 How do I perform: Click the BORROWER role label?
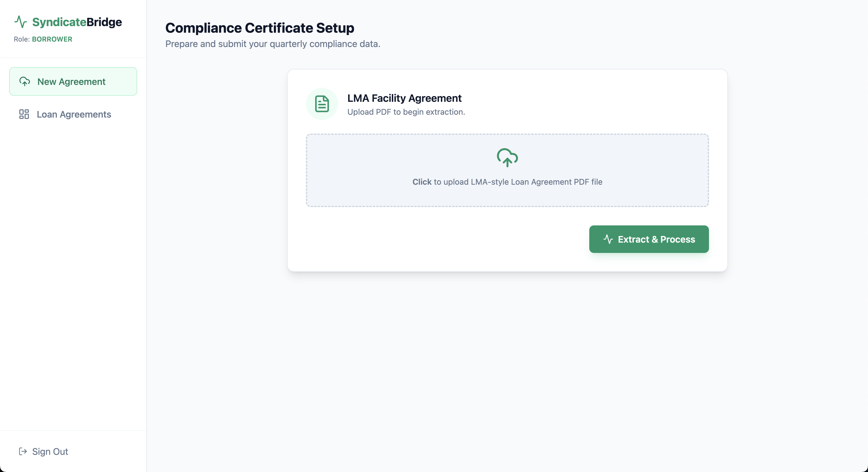[x=52, y=39]
